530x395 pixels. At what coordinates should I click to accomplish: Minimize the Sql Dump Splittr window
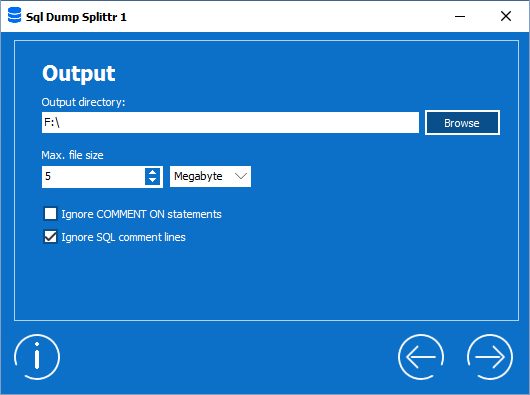[x=460, y=16]
